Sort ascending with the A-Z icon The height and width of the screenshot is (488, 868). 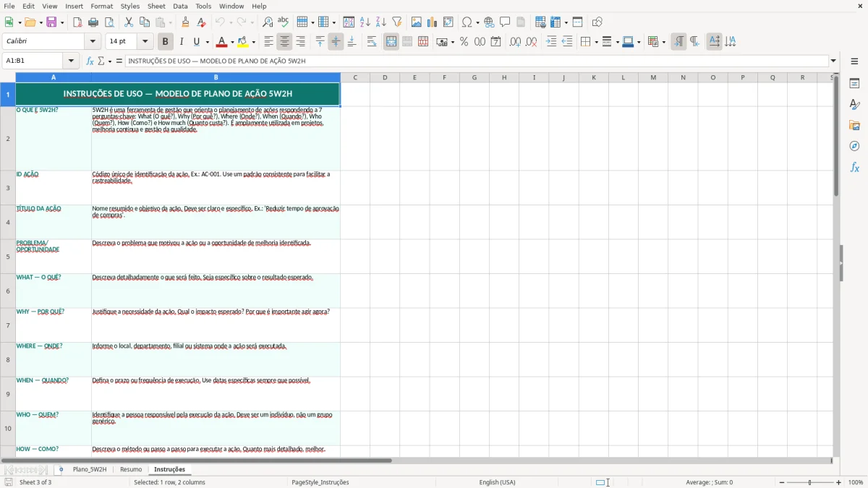(x=365, y=22)
